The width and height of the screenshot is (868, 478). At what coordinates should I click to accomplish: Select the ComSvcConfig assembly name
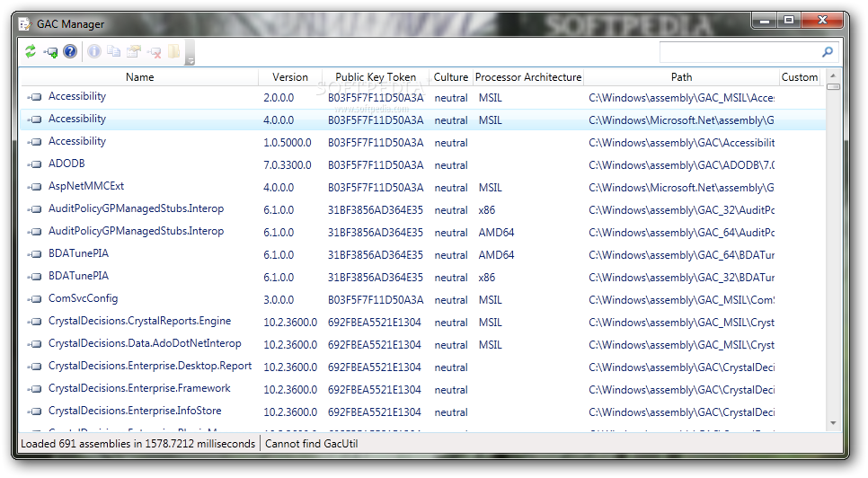point(83,298)
